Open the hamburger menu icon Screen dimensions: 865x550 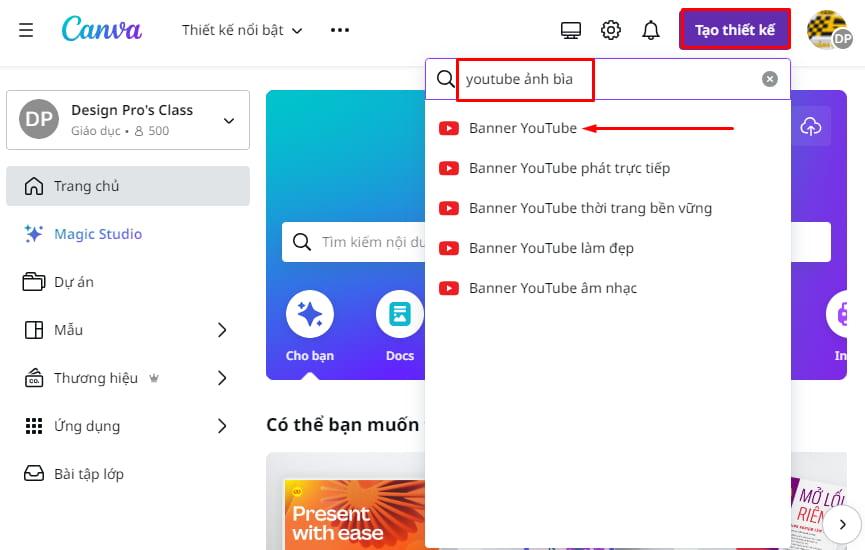[x=26, y=30]
